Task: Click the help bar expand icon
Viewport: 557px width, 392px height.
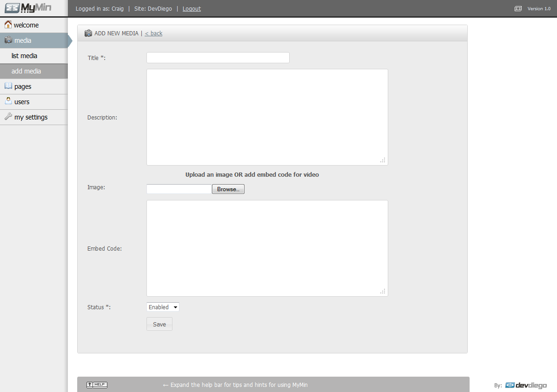Action: coord(97,385)
